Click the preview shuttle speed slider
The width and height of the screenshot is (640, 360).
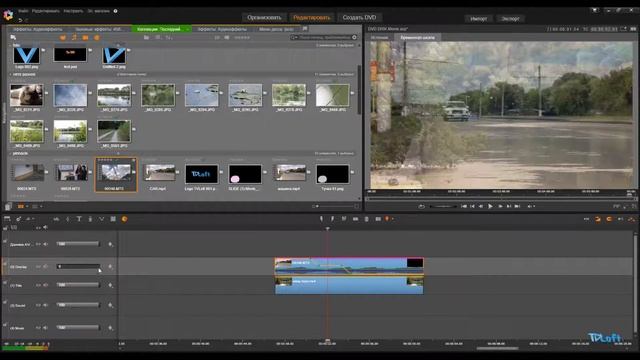(443, 207)
